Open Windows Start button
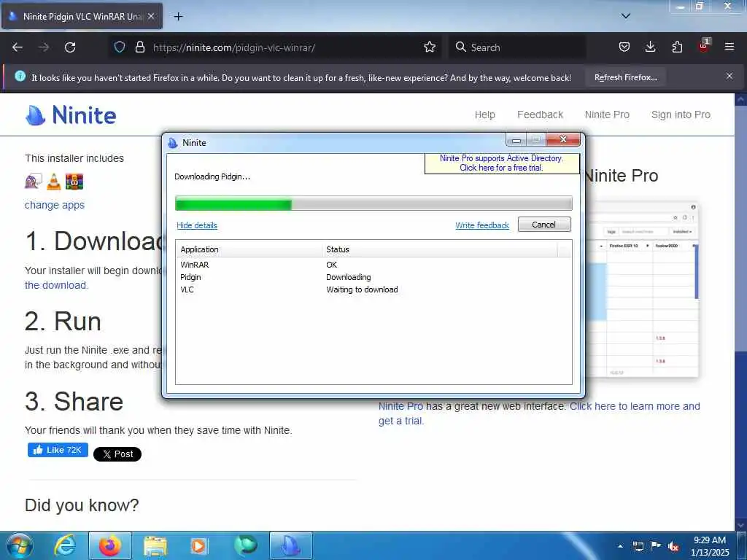747x560 pixels. pyautogui.click(x=20, y=545)
